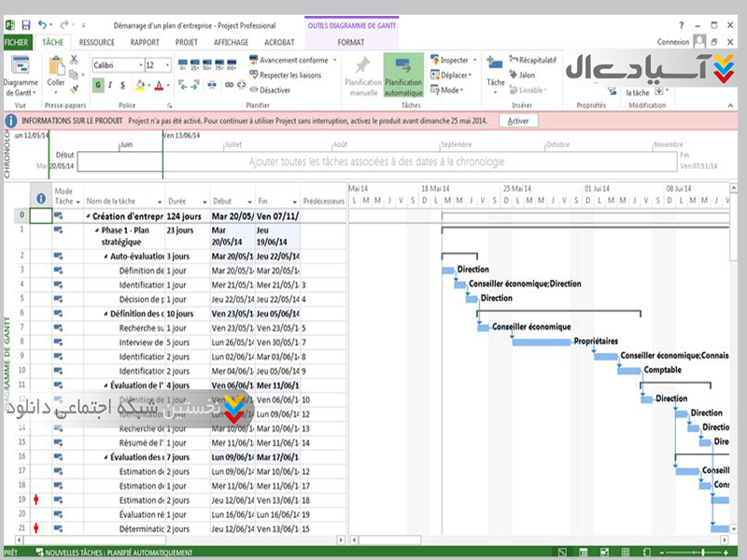Select the Planification manuelle pin icon
This screenshot has height=560, width=747.
[363, 65]
